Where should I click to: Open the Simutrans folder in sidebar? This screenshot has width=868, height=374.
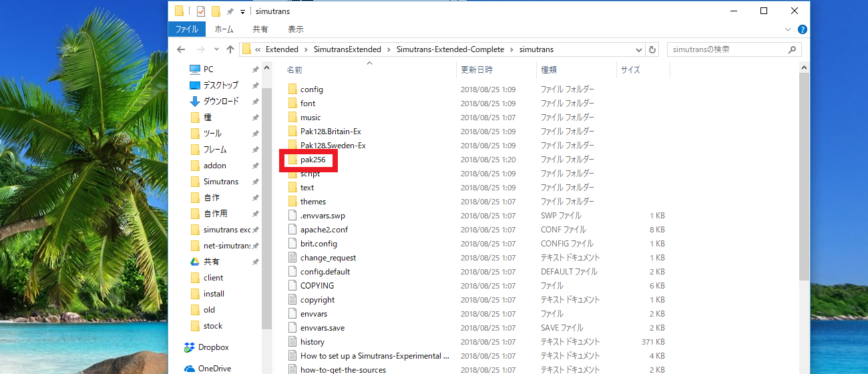(221, 182)
